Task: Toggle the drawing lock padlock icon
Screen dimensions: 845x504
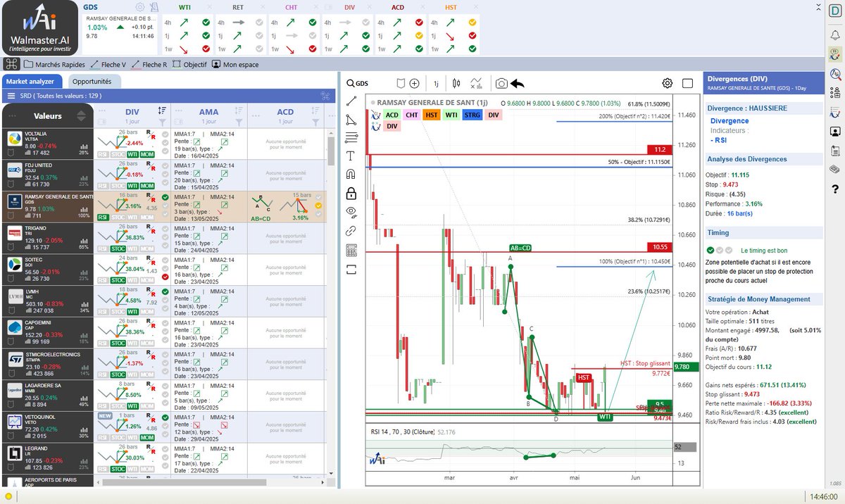Action: click(x=351, y=194)
